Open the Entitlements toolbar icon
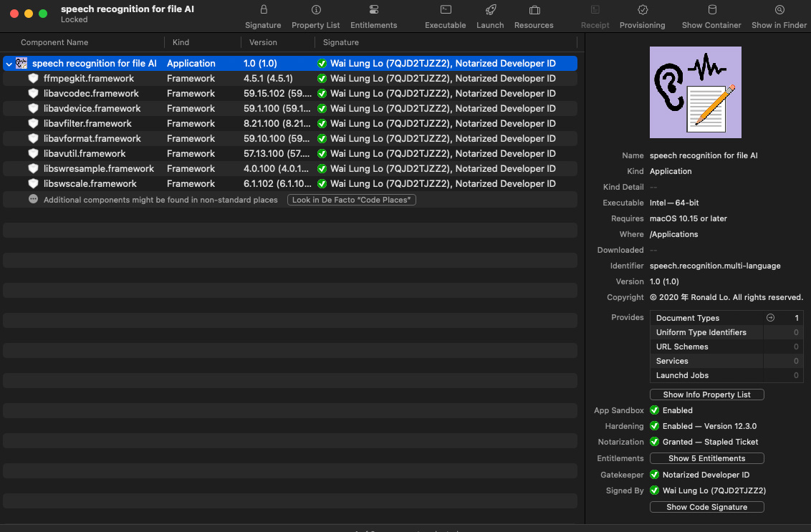The image size is (811, 532). click(x=374, y=10)
